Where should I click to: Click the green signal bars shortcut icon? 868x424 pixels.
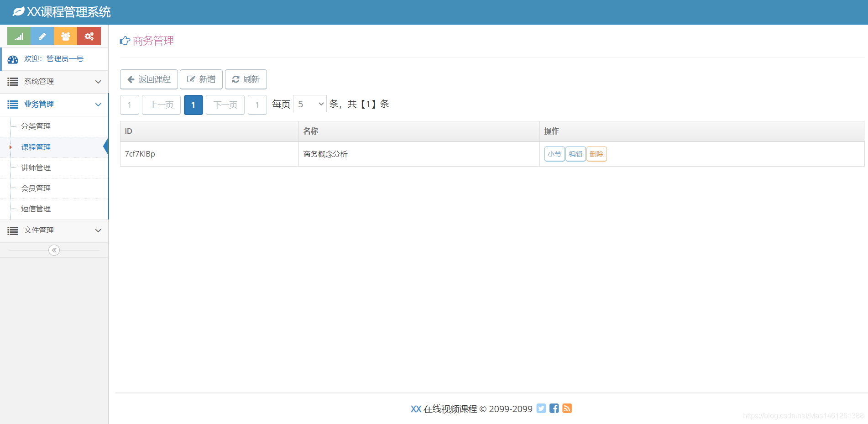pos(19,36)
